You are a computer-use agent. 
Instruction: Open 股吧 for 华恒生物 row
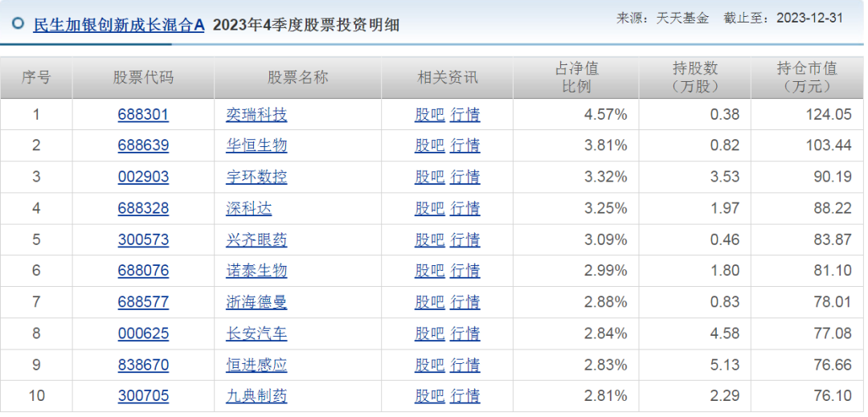(x=429, y=145)
